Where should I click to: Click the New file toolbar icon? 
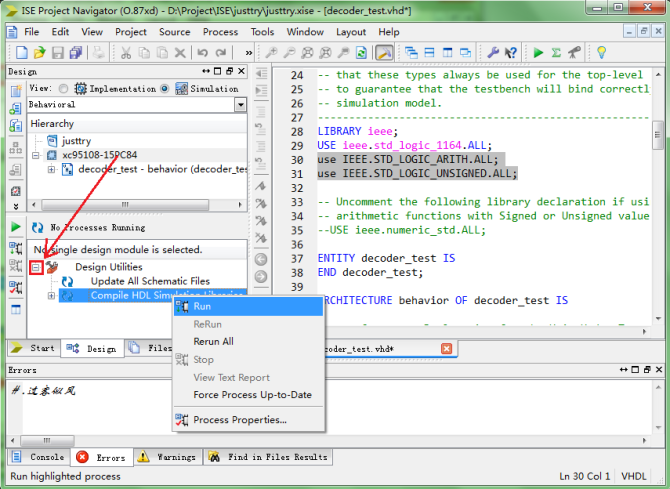[21, 53]
